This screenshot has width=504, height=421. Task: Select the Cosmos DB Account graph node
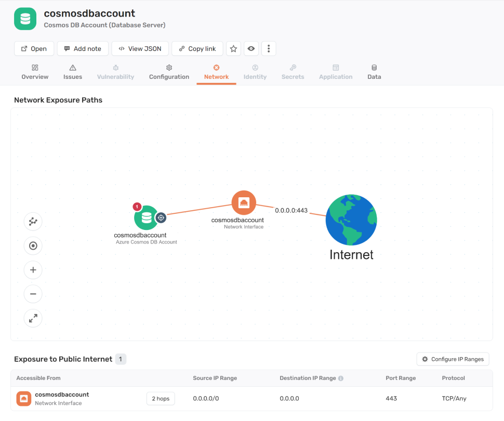coord(146,218)
